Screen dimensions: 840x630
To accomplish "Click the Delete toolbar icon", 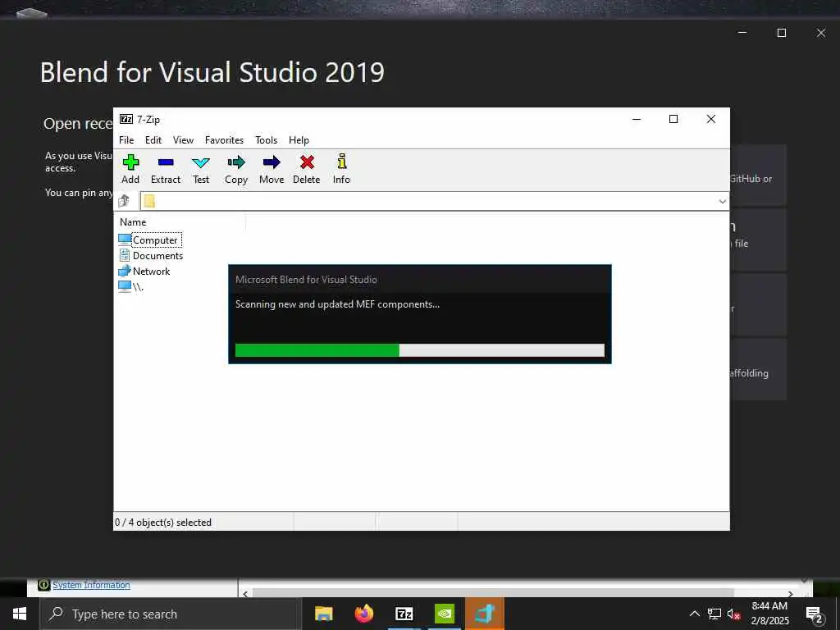I will pos(307,169).
